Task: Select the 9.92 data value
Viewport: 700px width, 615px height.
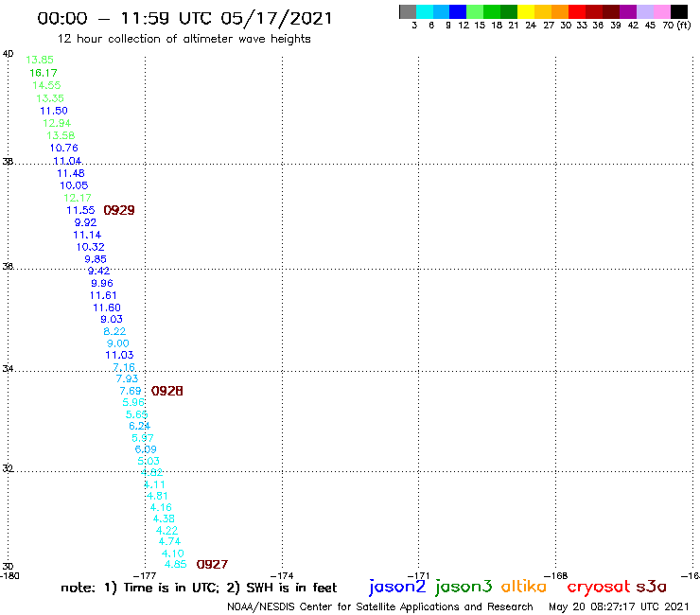Action: (85, 222)
